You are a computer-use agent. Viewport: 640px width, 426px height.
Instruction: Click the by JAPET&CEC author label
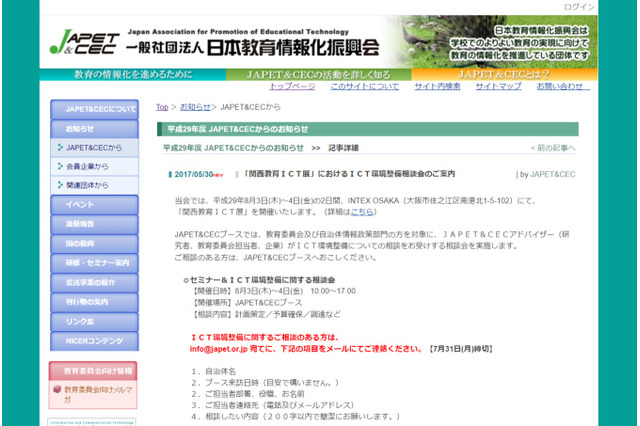(547, 174)
